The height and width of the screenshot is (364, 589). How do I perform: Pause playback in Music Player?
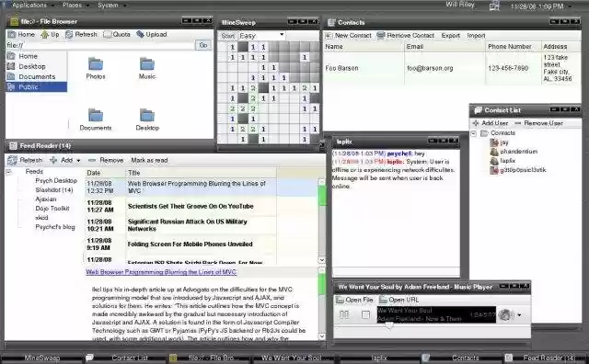click(x=344, y=314)
